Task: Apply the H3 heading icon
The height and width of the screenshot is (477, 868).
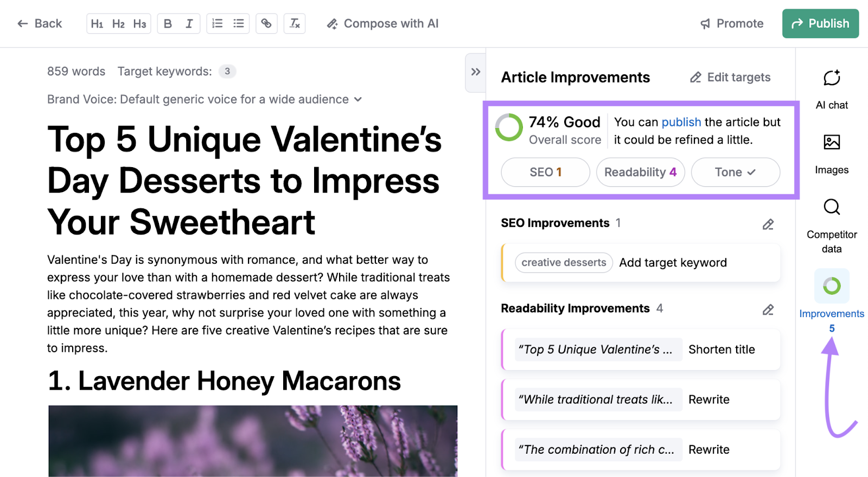Action: [x=140, y=23]
